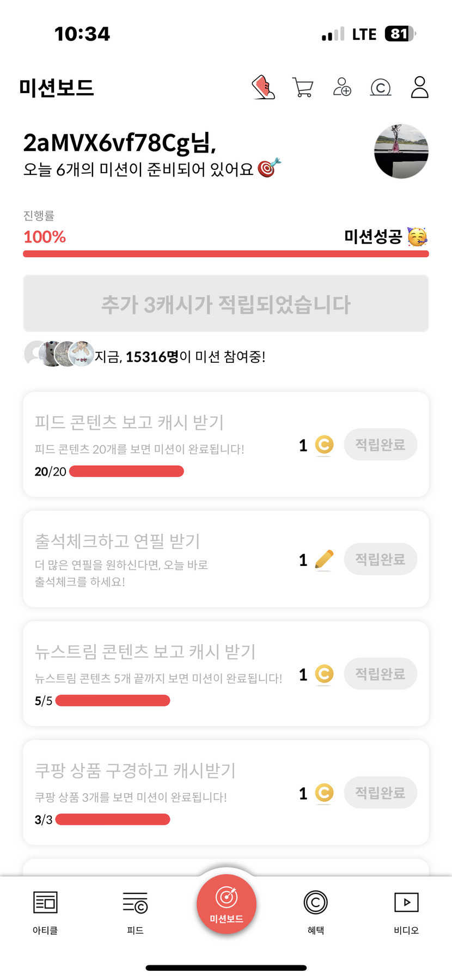Viewport: 452px width, 980px height.
Task: Open the 뉴스트림 콘텐츠 보고 캐시 받기 title
Action: [145, 652]
